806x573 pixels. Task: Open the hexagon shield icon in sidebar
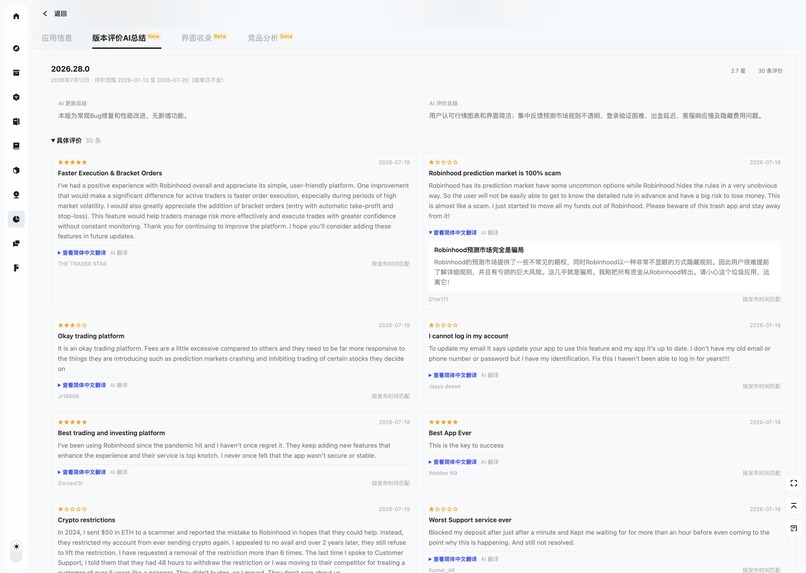(16, 97)
